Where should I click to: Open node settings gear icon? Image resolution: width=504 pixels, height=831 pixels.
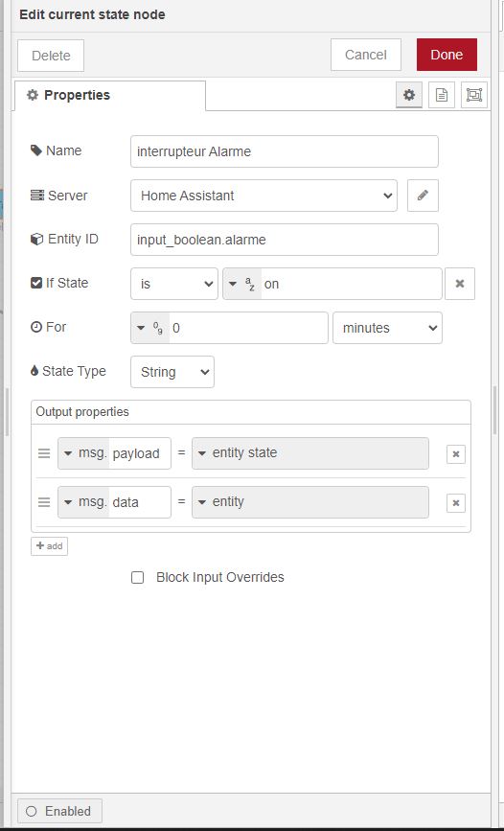(x=408, y=95)
